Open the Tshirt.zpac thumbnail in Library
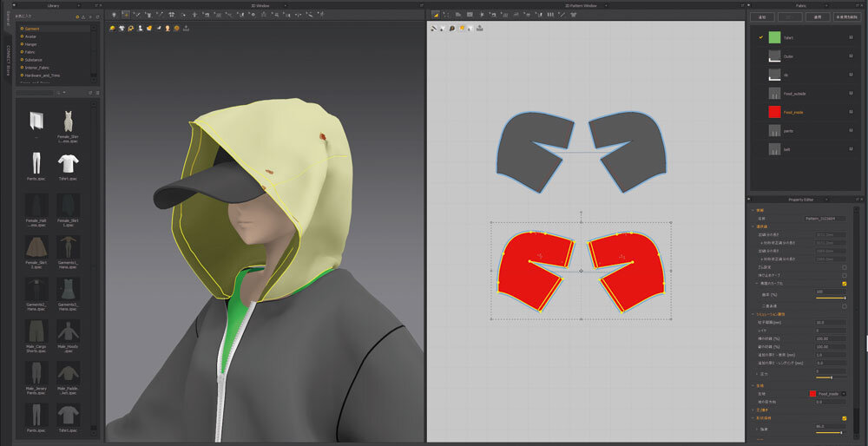 coord(67,163)
